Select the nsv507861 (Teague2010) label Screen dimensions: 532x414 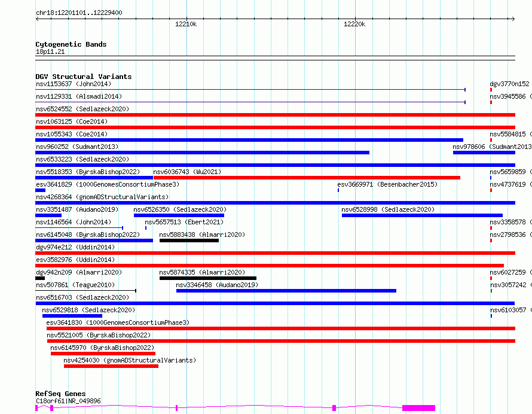click(75, 285)
